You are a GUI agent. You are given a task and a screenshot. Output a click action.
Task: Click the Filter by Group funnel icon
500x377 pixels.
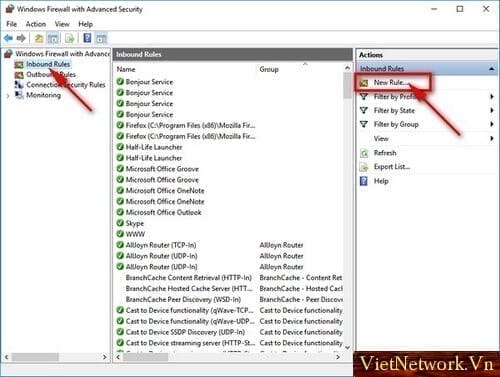[x=364, y=124]
